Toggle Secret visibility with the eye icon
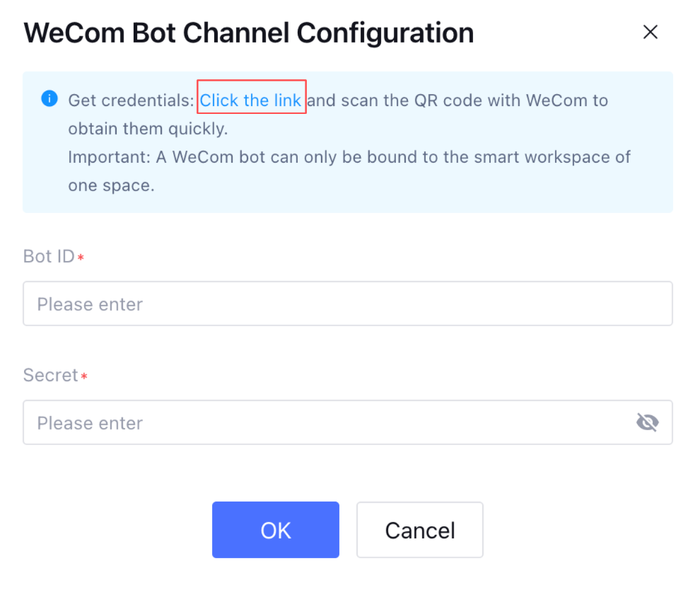700x590 pixels. [647, 422]
